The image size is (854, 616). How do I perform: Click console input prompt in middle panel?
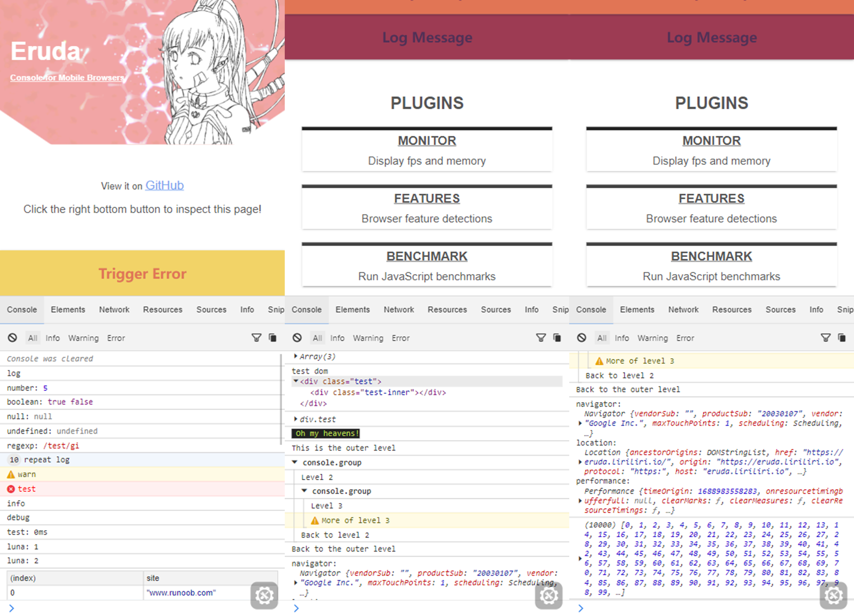[427, 608]
